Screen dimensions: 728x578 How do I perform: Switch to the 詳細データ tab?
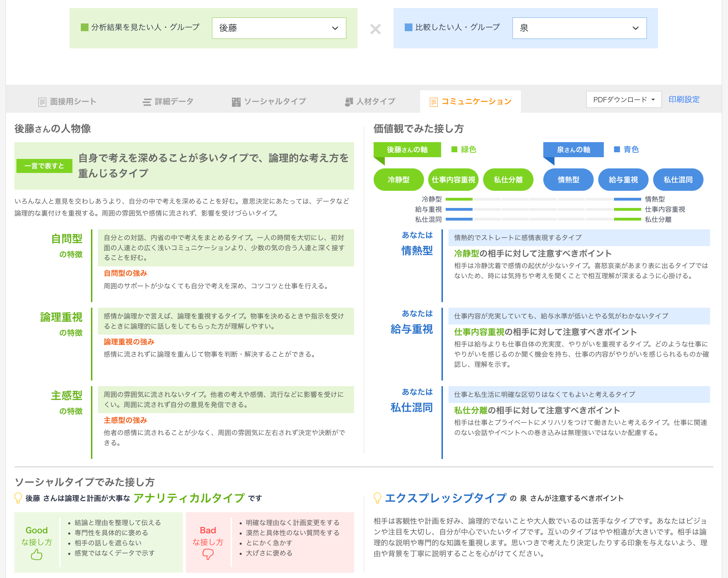point(174,102)
